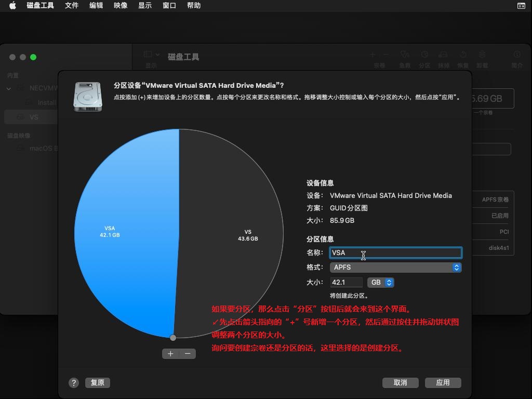Collapse the NECVMW disk in the sidebar

tap(8, 88)
